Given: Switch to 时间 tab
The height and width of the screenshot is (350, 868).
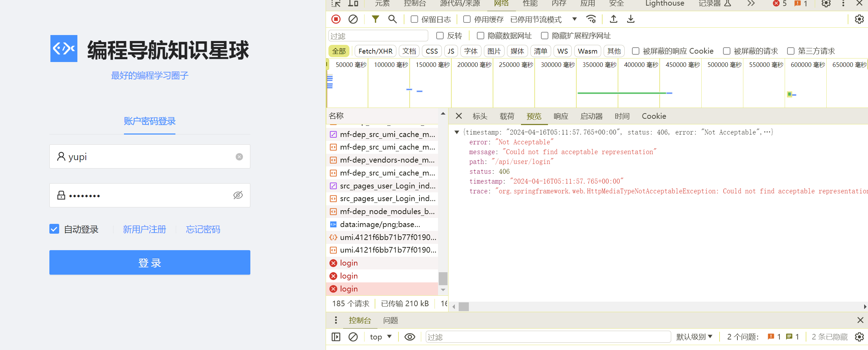Looking at the screenshot, I should point(622,116).
